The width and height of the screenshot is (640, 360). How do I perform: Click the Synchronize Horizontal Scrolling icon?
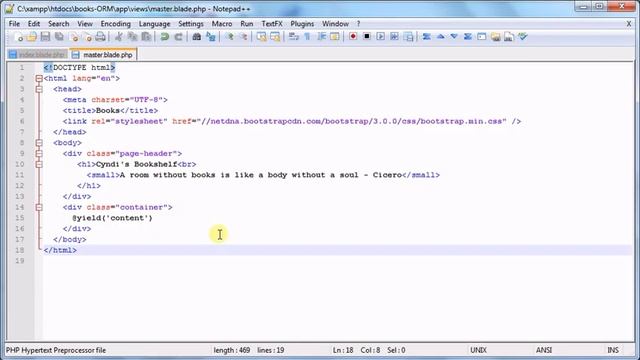275,37
